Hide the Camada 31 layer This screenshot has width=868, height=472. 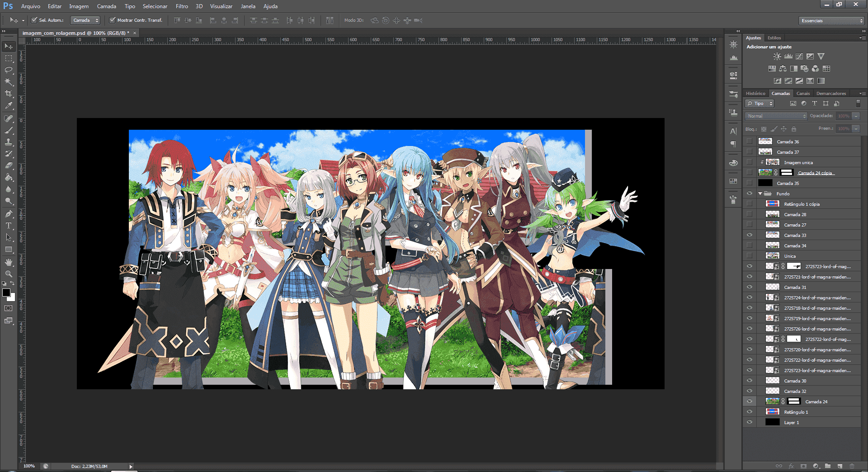pyautogui.click(x=750, y=287)
